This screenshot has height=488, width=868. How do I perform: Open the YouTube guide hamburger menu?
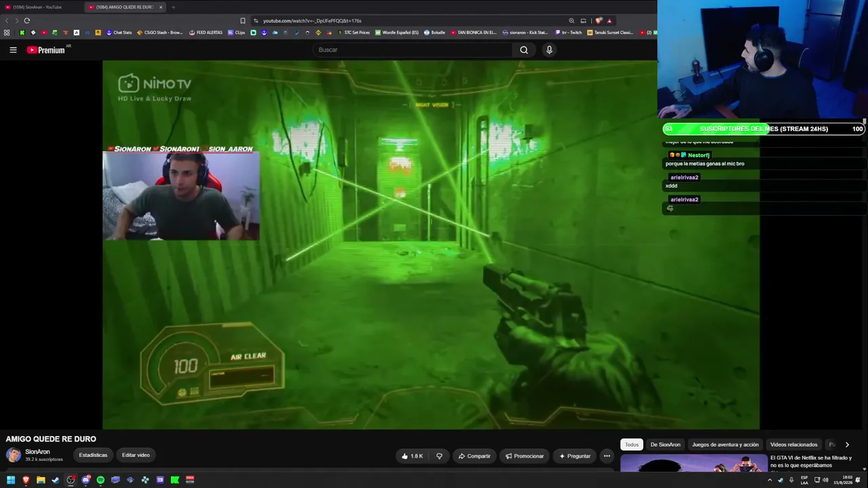[13, 49]
